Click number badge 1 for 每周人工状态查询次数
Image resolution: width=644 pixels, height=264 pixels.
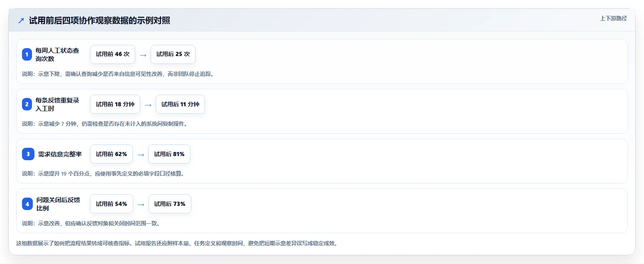point(27,54)
